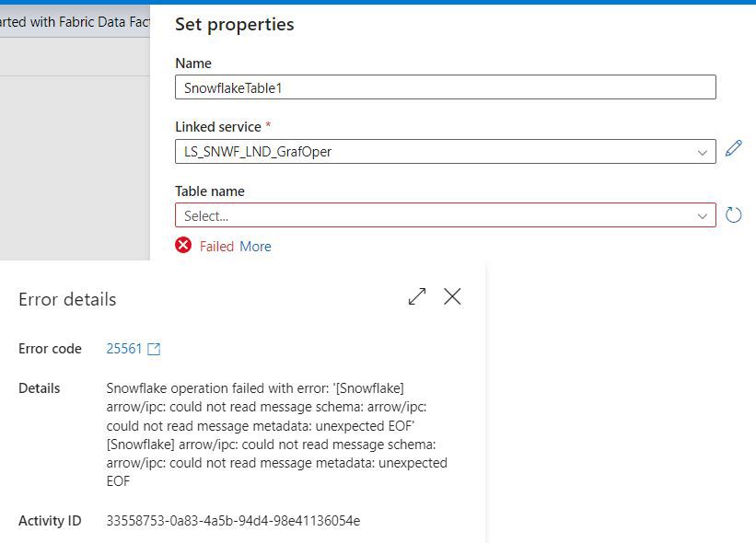The height and width of the screenshot is (543, 756).
Task: Open the Table name Select dropdown
Action: coord(445,215)
